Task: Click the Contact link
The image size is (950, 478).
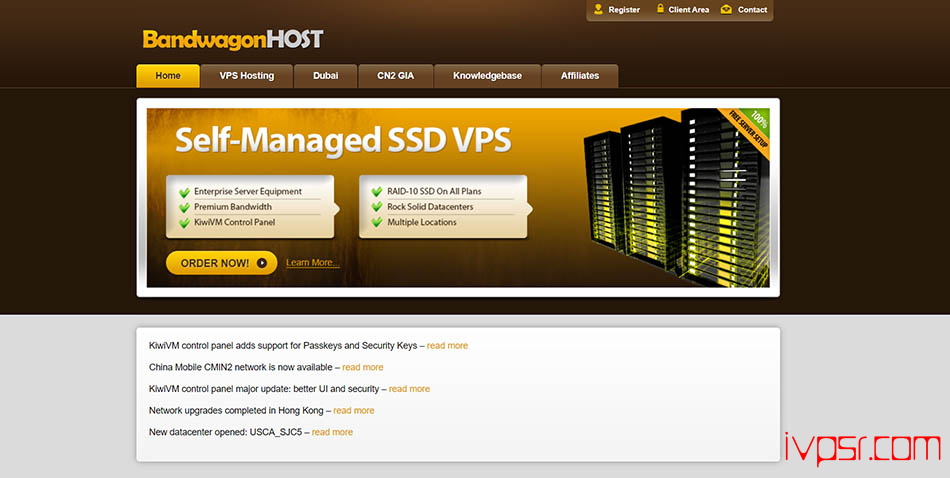Action: (752, 10)
